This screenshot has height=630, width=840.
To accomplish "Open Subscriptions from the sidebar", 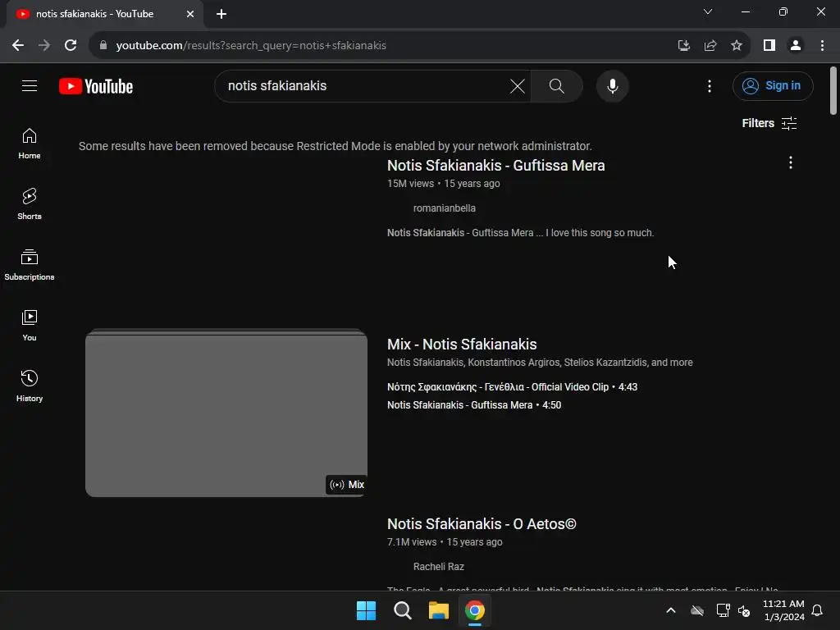I will pyautogui.click(x=30, y=265).
